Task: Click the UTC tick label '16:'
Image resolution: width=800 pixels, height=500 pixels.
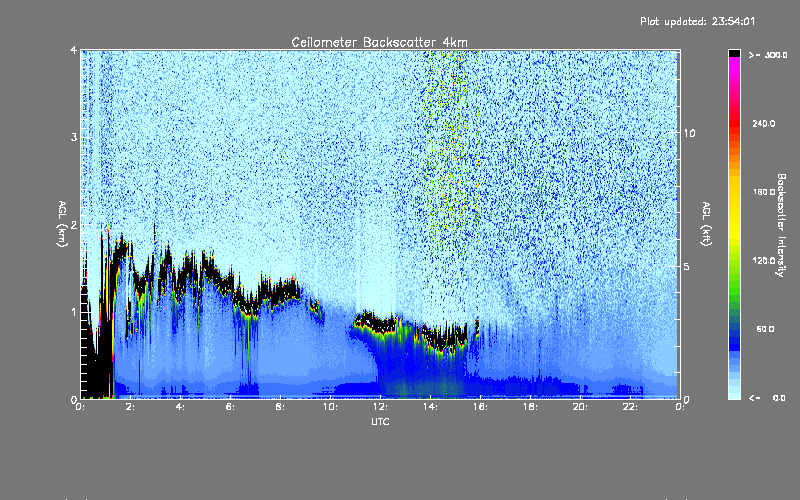Action: pyautogui.click(x=481, y=407)
